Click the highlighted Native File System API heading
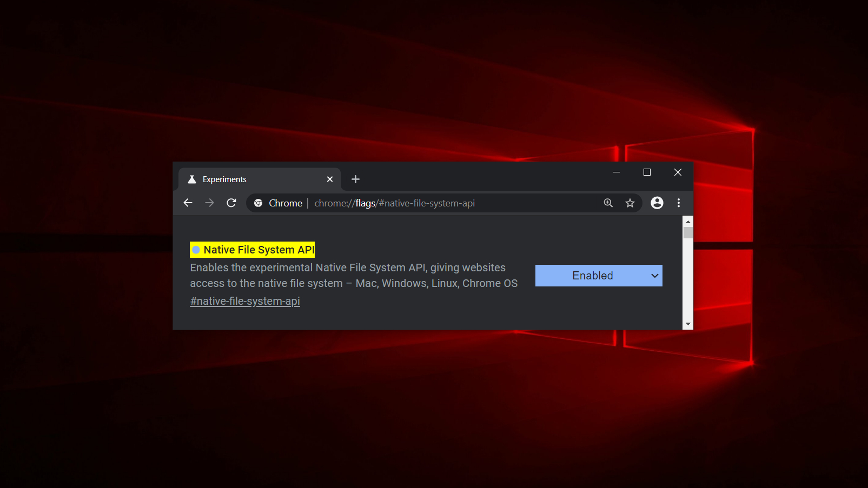This screenshot has width=868, height=488. point(252,249)
